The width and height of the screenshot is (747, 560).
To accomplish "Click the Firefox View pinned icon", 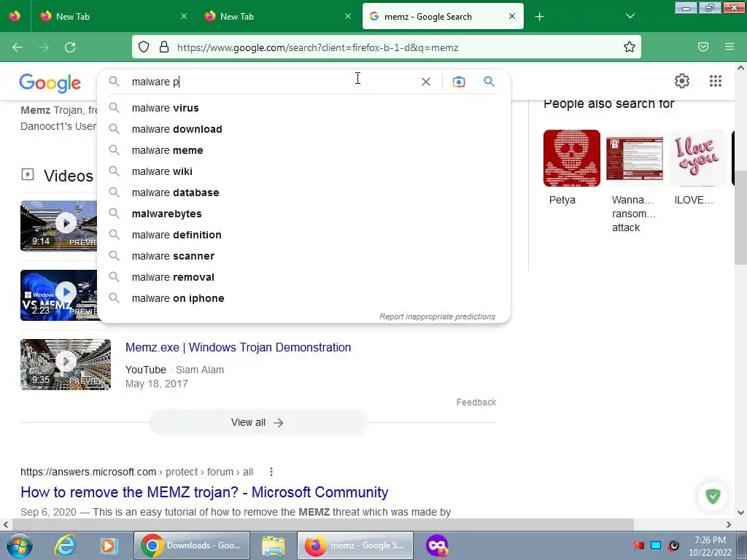I will [15, 17].
